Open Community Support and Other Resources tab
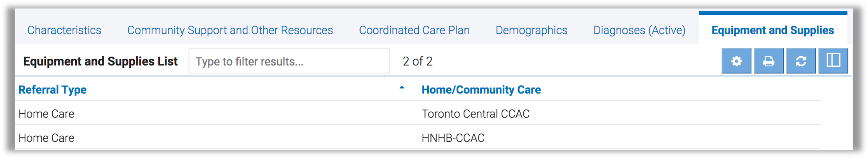The image size is (868, 158). click(x=230, y=30)
